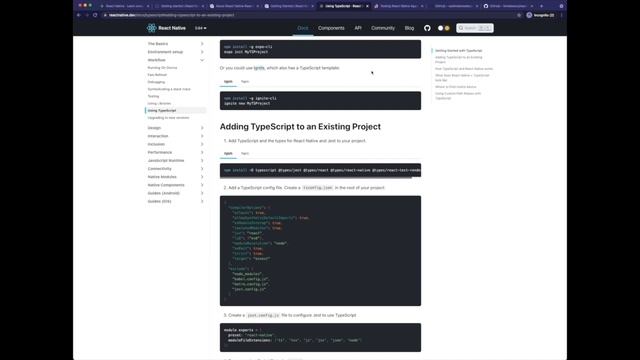The height and width of the screenshot is (360, 640).
Task: Jump to Using Custom Path Aliases with TypeScript
Action: tap(458, 96)
